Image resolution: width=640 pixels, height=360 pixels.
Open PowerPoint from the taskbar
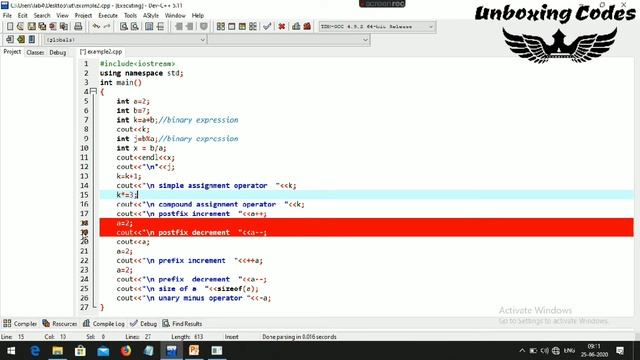(x=194, y=351)
